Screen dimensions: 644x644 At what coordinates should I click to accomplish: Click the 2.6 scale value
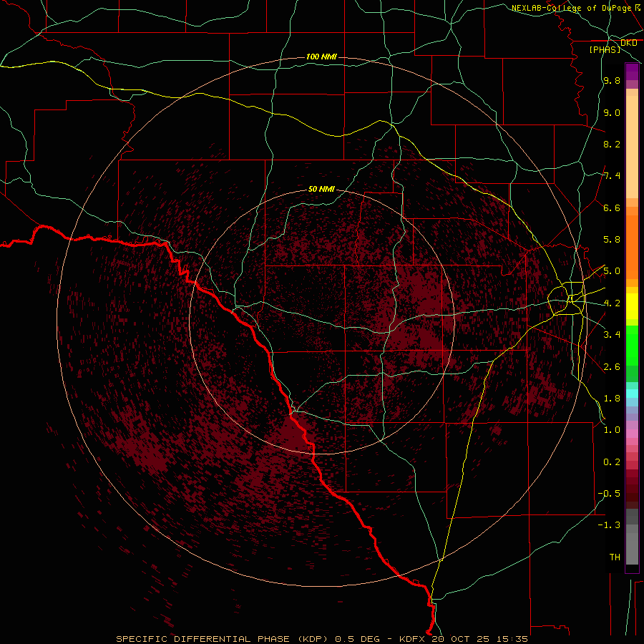point(612,367)
